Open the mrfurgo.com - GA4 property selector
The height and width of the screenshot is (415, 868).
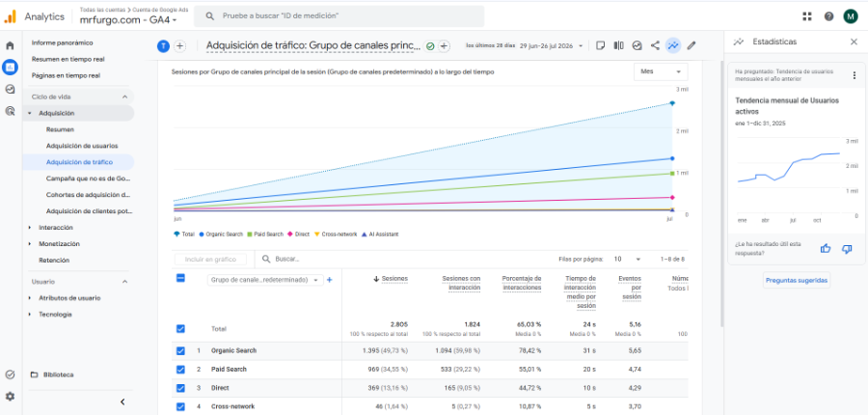coord(128,20)
